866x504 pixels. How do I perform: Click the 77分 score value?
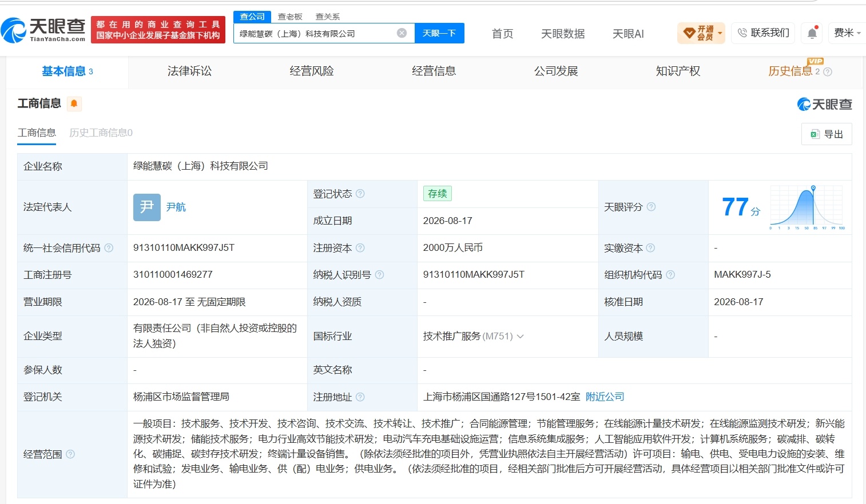(x=741, y=207)
